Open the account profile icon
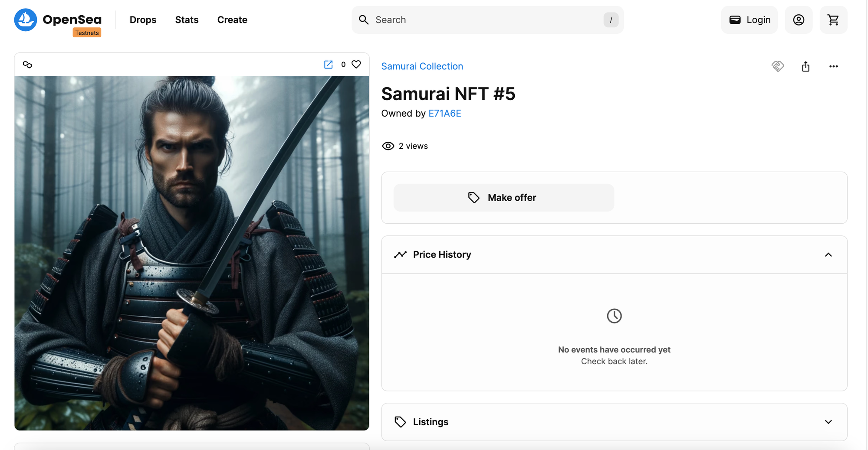This screenshot has height=450, width=868. (x=799, y=20)
